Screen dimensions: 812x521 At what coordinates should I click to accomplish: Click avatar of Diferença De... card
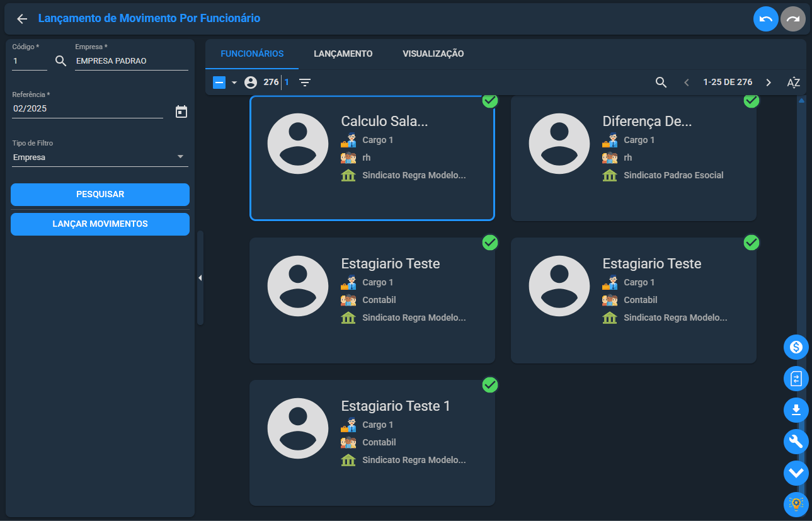559,144
